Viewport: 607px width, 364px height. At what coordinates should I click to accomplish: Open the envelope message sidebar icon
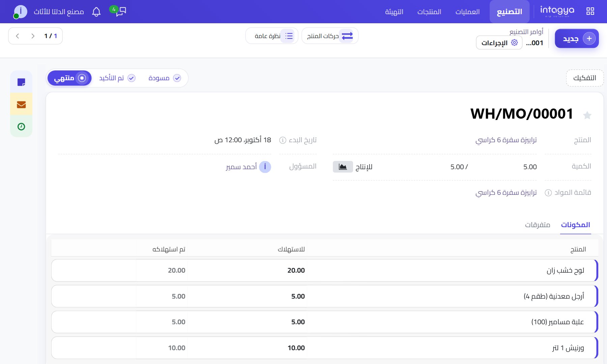point(21,104)
